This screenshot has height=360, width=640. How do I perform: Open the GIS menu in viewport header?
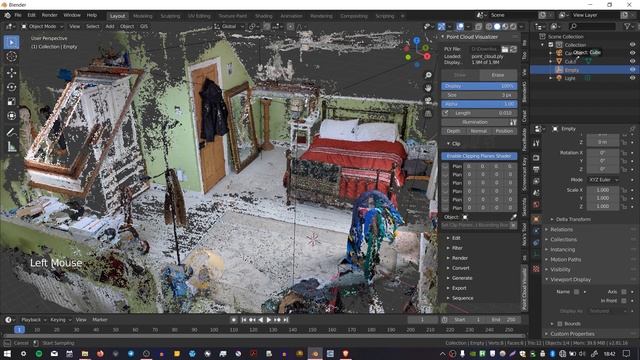(x=144, y=27)
